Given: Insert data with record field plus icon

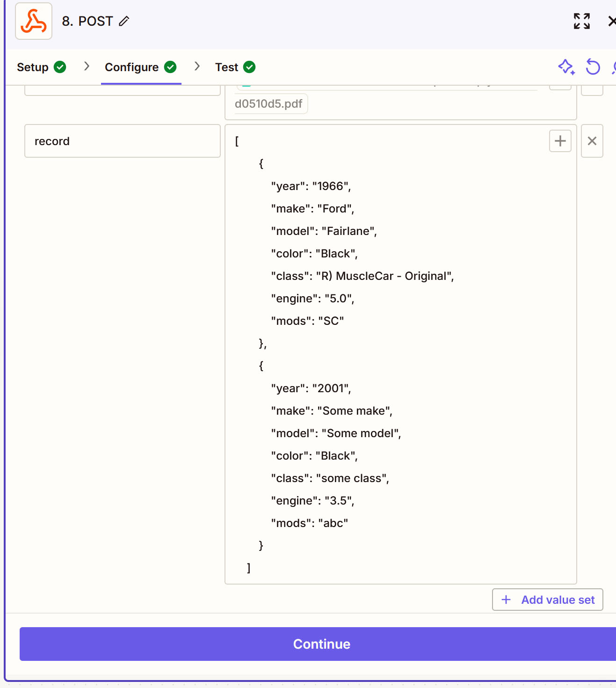Looking at the screenshot, I should [560, 141].
